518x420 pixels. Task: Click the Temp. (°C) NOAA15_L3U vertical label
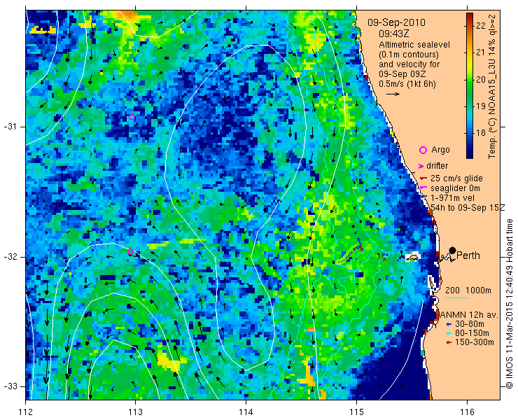(492, 85)
